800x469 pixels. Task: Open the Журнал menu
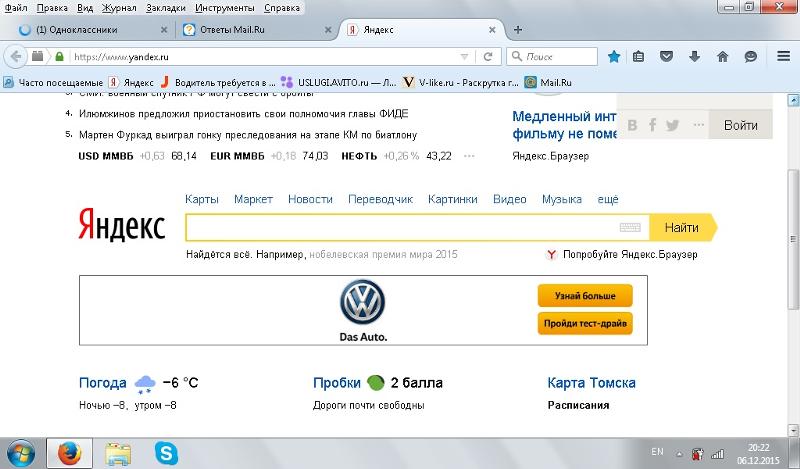coord(119,8)
